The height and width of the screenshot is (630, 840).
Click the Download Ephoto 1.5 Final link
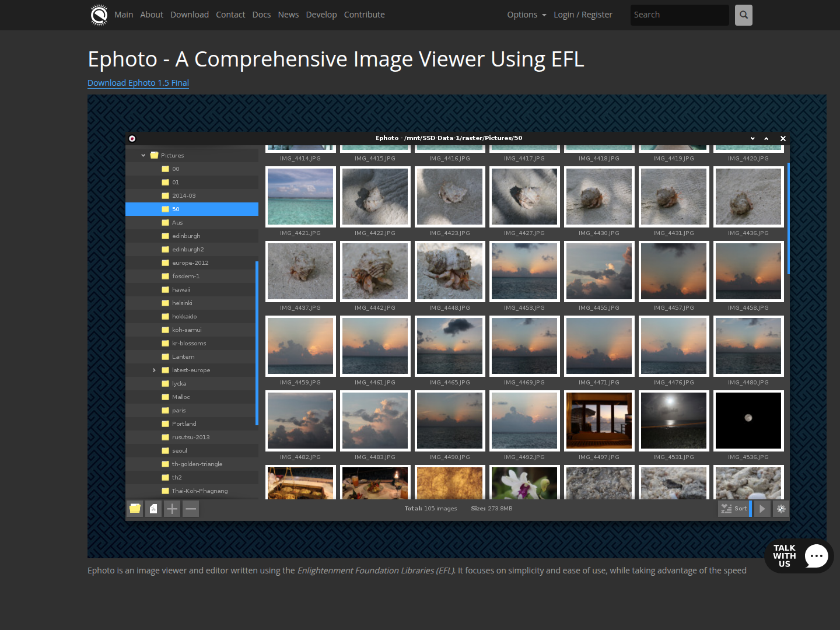pyautogui.click(x=138, y=83)
